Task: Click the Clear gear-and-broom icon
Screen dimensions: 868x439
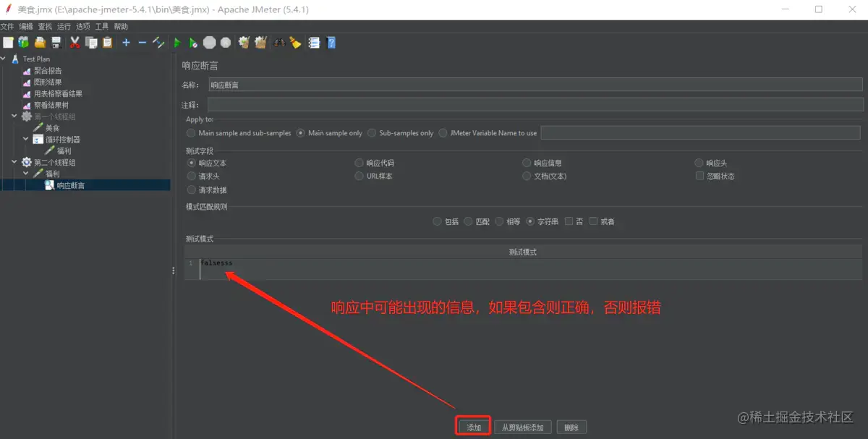Action: [244, 43]
